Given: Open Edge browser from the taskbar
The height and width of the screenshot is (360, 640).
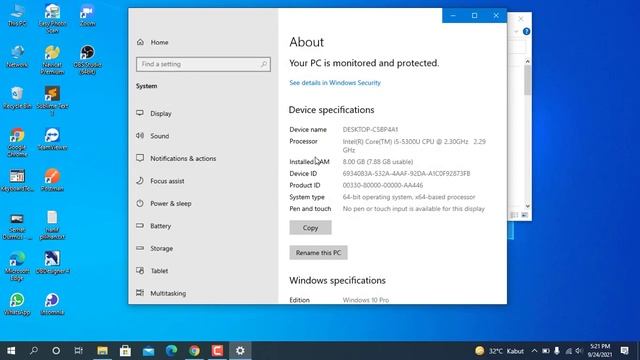Looking at the screenshot, I should tap(171, 351).
